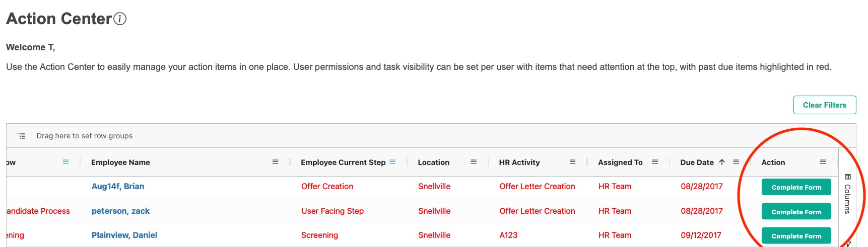Open the Plainview, Daniel employee link
The image size is (868, 247).
[124, 235]
